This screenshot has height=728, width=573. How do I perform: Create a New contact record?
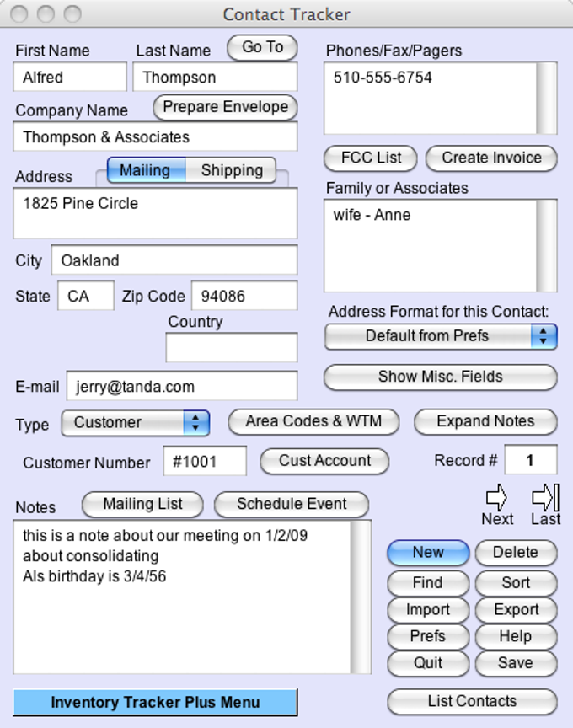tap(428, 553)
